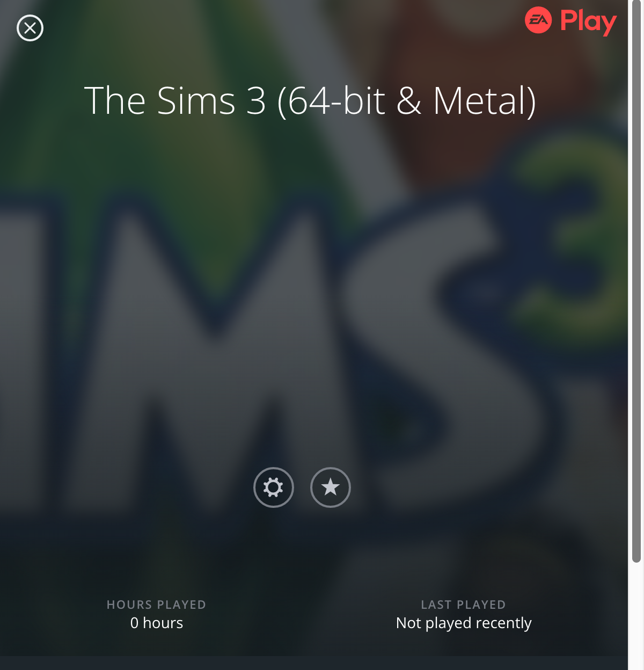Click scrollbar track below the thumb

coord(636,616)
